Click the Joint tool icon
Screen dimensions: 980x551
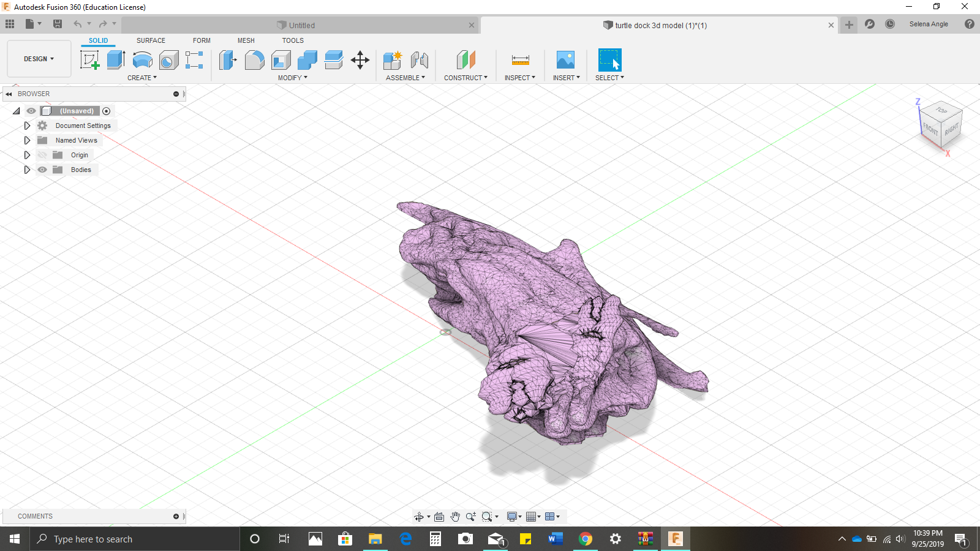pyautogui.click(x=420, y=60)
